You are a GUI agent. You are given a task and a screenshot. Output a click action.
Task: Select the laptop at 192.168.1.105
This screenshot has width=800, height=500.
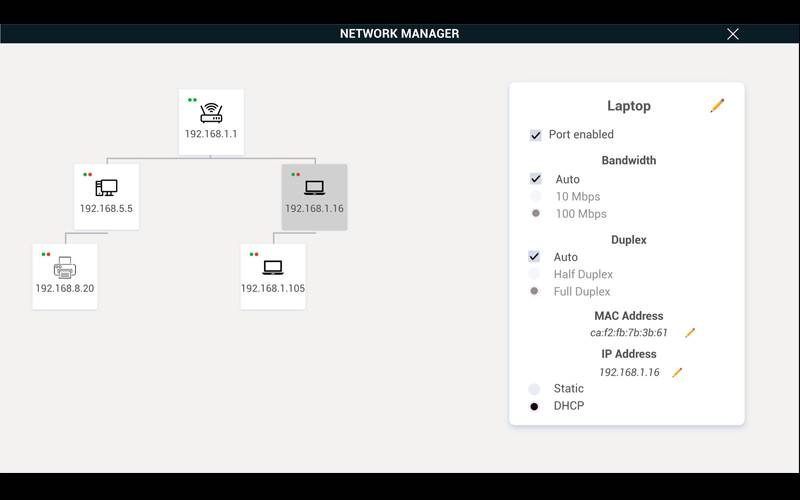272,276
